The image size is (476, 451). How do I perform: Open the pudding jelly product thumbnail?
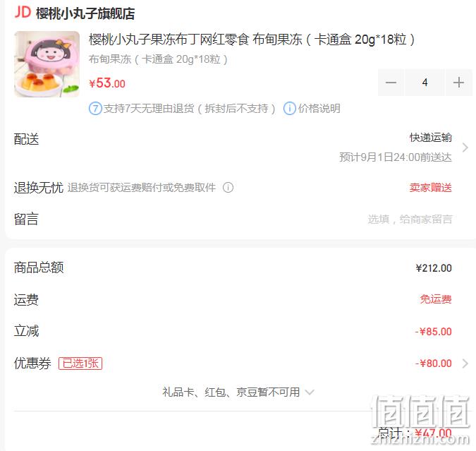pyautogui.click(x=47, y=64)
